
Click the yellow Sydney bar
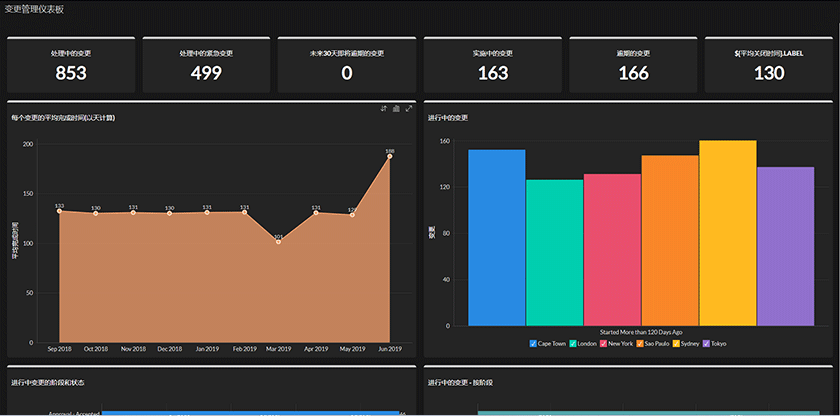point(728,233)
